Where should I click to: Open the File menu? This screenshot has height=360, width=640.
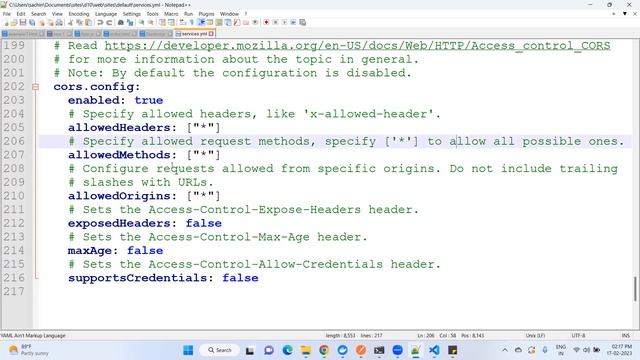tap(7, 14)
